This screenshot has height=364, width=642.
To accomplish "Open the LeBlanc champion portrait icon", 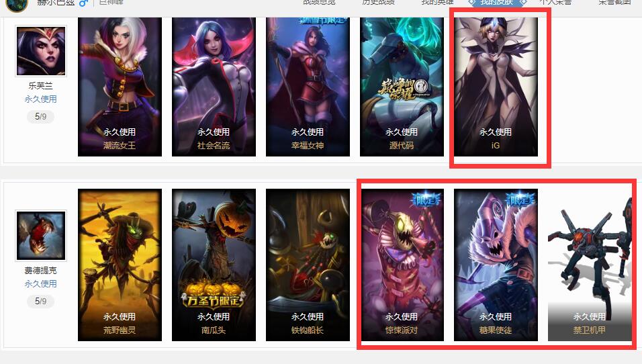I will (40, 51).
